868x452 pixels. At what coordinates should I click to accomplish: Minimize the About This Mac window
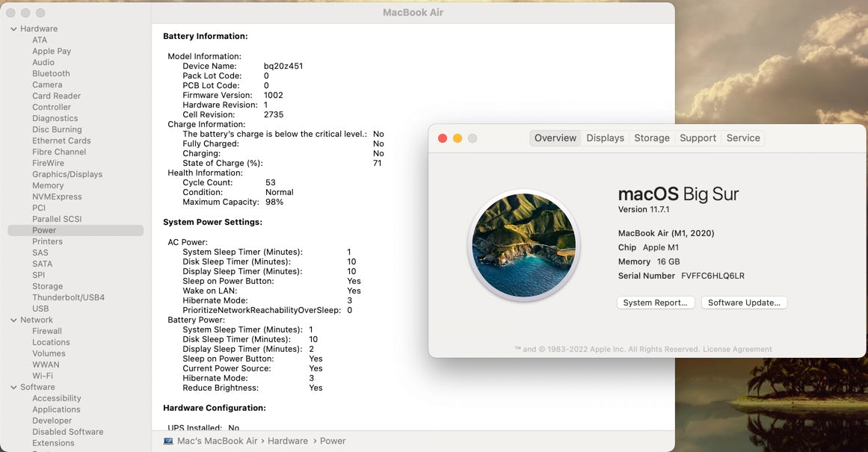tap(458, 138)
